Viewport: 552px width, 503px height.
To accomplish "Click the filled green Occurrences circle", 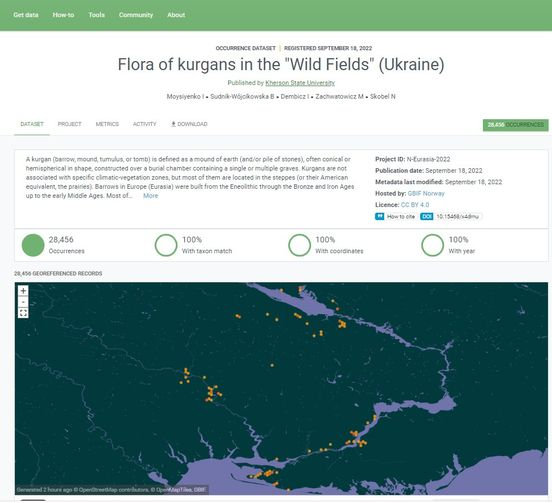I will pyautogui.click(x=33, y=245).
